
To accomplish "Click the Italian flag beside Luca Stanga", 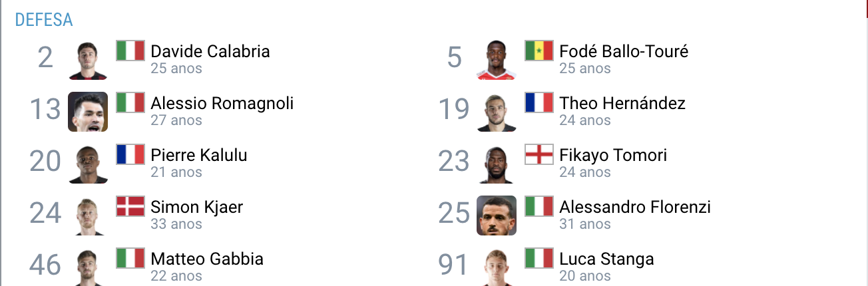I will [x=539, y=258].
